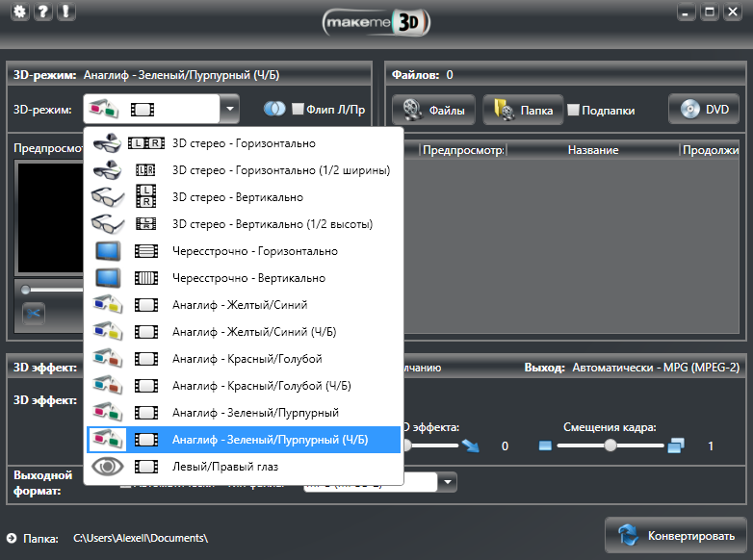The width and height of the screenshot is (753, 560).
Task: Start conversion with Конвертировать
Action: pyautogui.click(x=676, y=535)
